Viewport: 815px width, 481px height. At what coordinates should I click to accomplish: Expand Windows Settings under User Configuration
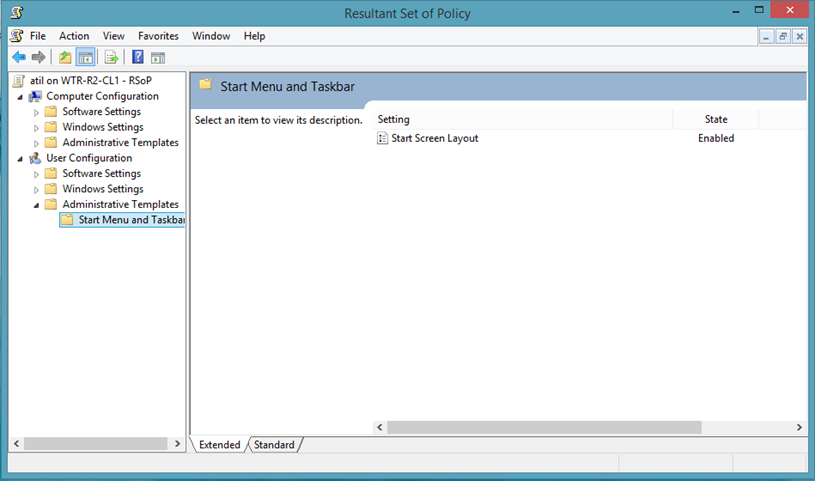click(x=36, y=190)
